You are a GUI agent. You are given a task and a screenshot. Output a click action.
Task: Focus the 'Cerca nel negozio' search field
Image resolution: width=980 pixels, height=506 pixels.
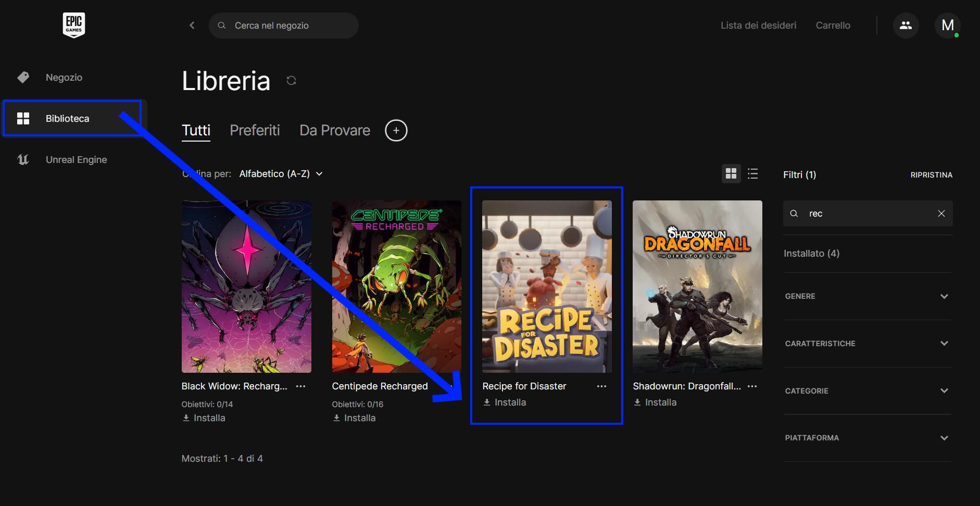[x=284, y=25]
